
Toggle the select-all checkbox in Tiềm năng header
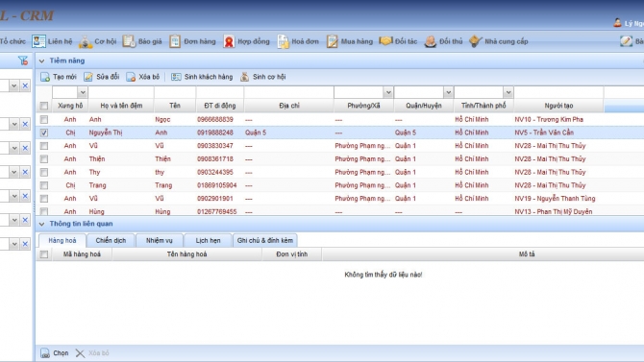[44, 106]
